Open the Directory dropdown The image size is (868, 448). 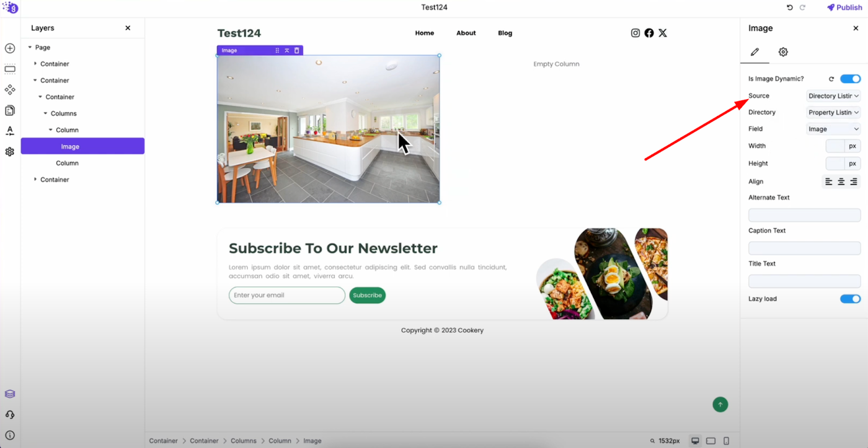pyautogui.click(x=833, y=112)
